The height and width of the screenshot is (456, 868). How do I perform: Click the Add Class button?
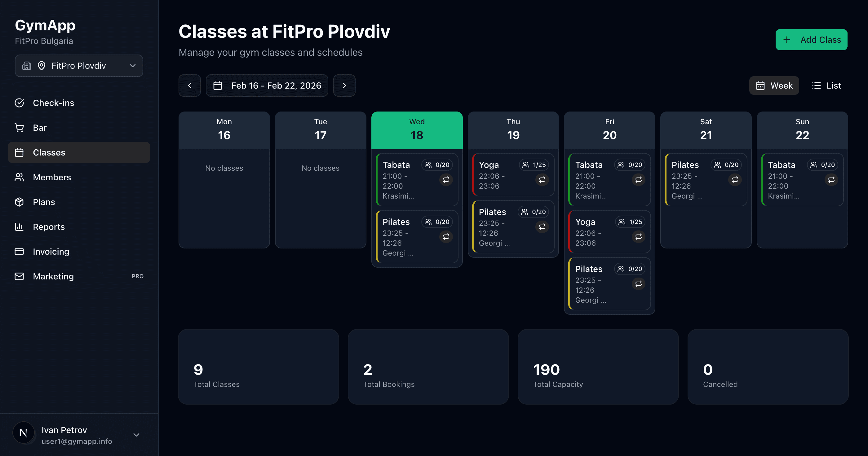(811, 39)
